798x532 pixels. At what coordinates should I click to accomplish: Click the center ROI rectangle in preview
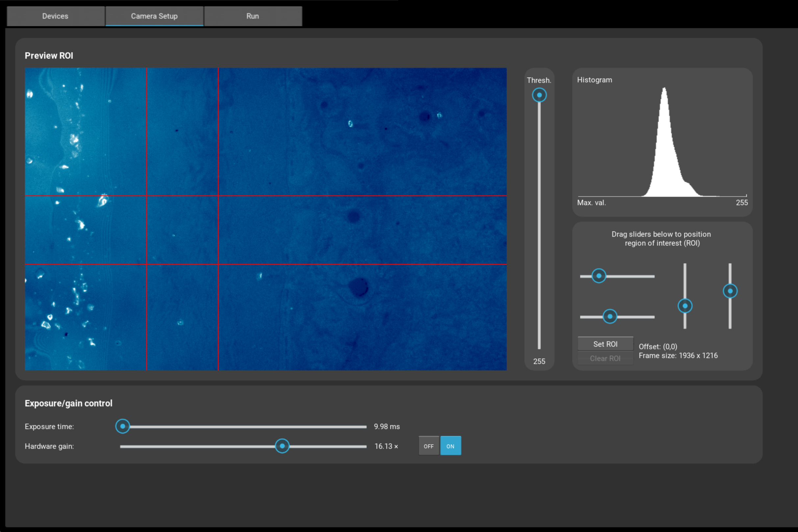tap(182, 230)
